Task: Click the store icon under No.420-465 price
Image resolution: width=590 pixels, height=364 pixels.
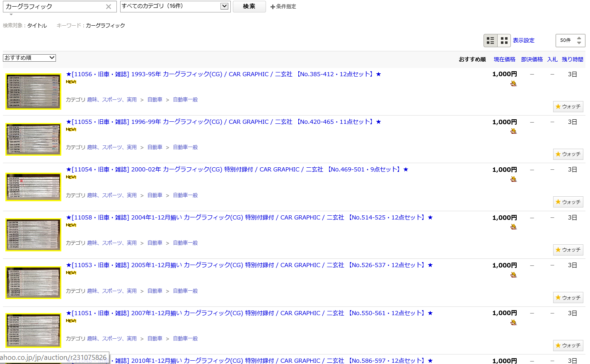Action: (x=514, y=131)
